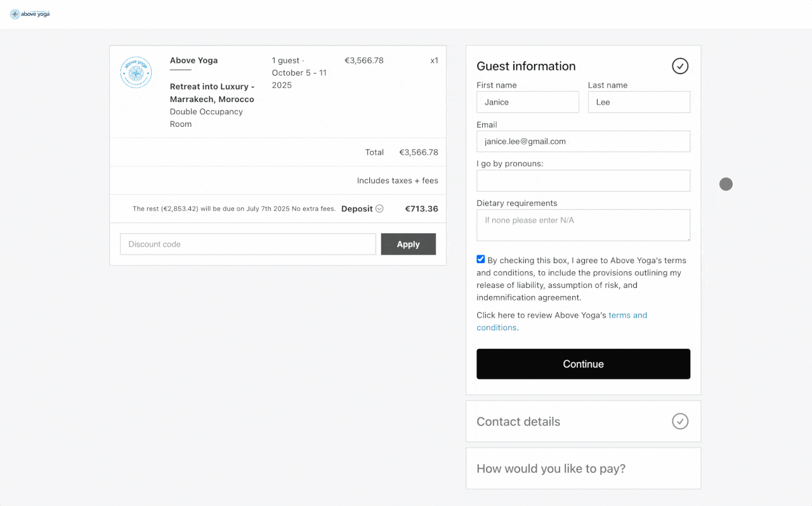Uncheck the terms and conditions agreement checkbox
812x506 pixels.
(481, 259)
